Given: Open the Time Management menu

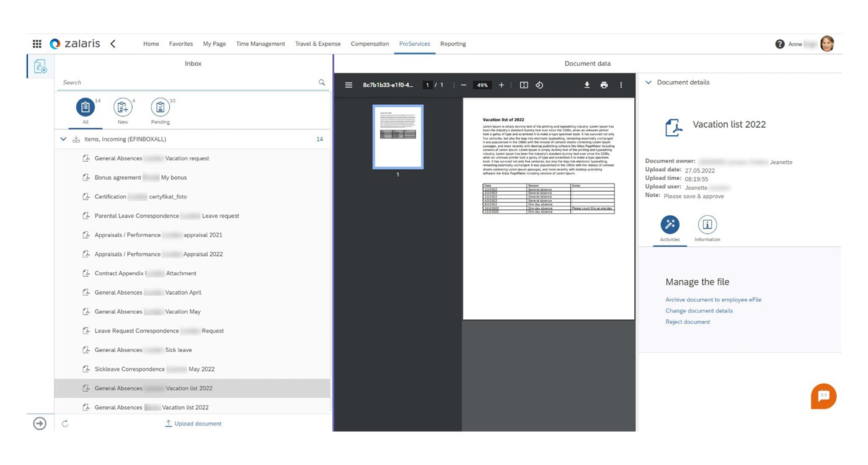Looking at the screenshot, I should [x=260, y=44].
